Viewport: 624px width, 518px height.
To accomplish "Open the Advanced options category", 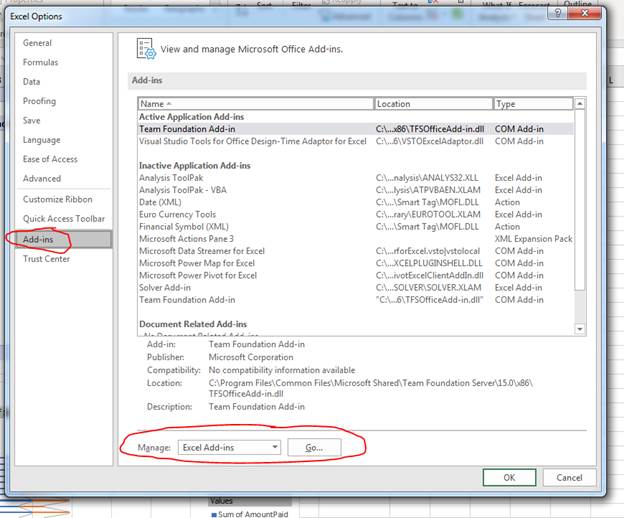I will pyautogui.click(x=42, y=179).
